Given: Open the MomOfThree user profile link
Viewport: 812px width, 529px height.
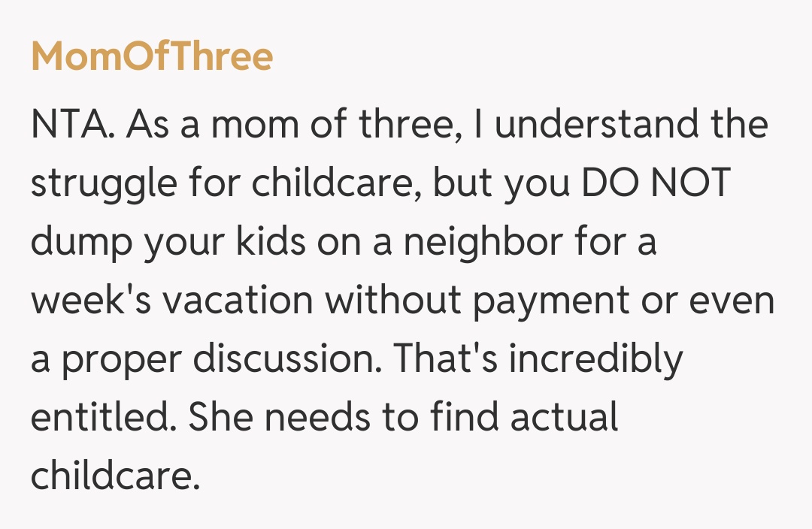Looking at the screenshot, I should (152, 57).
